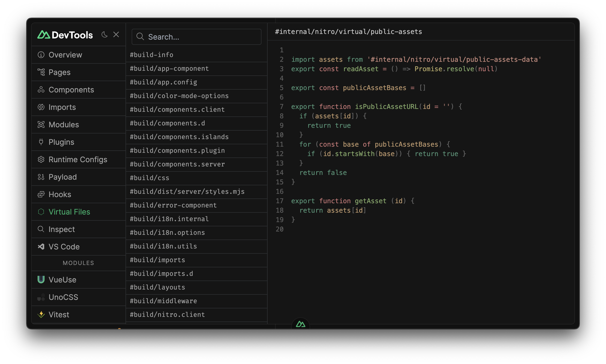
Task: Select the Runtime Configs menu item
Action: [x=78, y=160]
